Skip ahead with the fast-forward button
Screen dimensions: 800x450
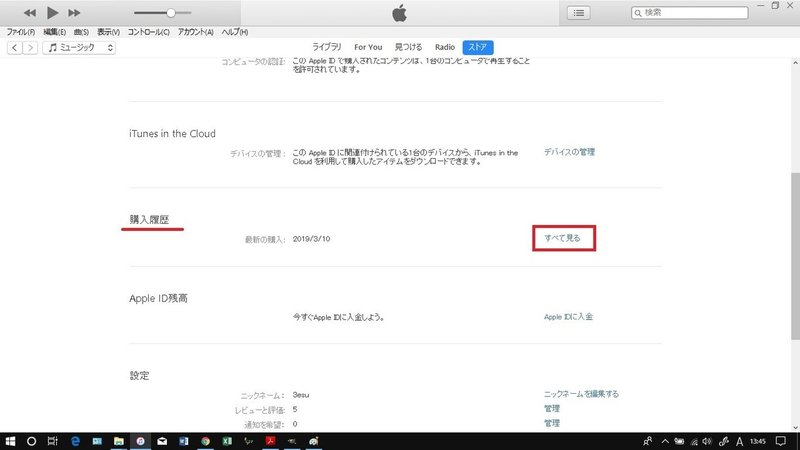pyautogui.click(x=74, y=13)
